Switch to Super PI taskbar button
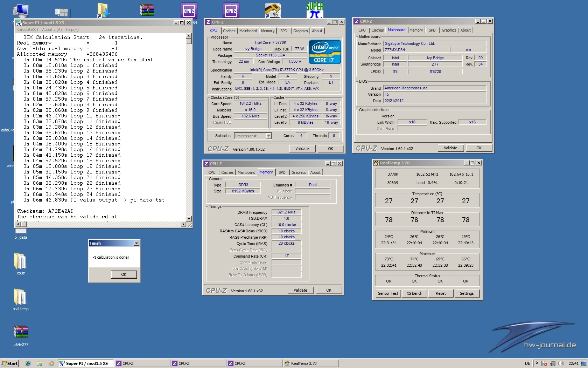This screenshot has width=588, height=368. pos(86,363)
